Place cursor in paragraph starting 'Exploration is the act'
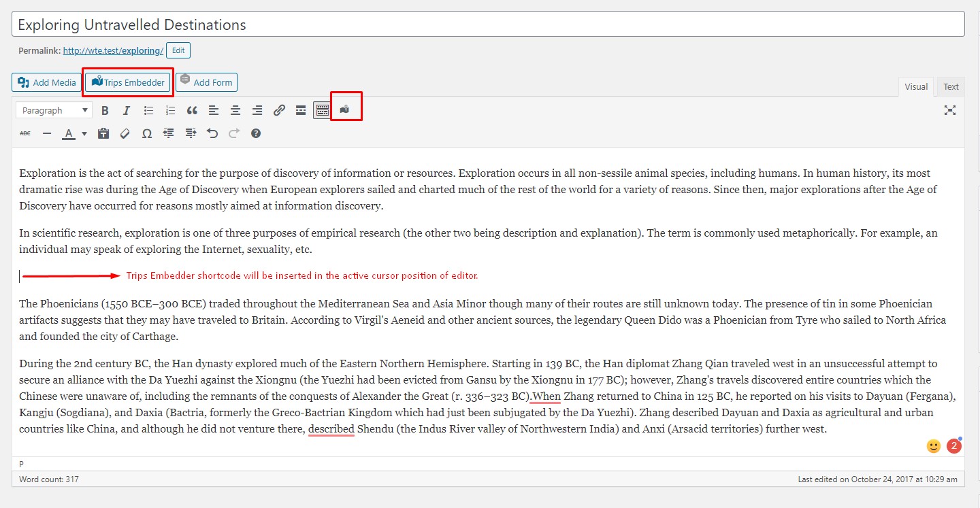This screenshot has height=508, width=980. point(478,189)
